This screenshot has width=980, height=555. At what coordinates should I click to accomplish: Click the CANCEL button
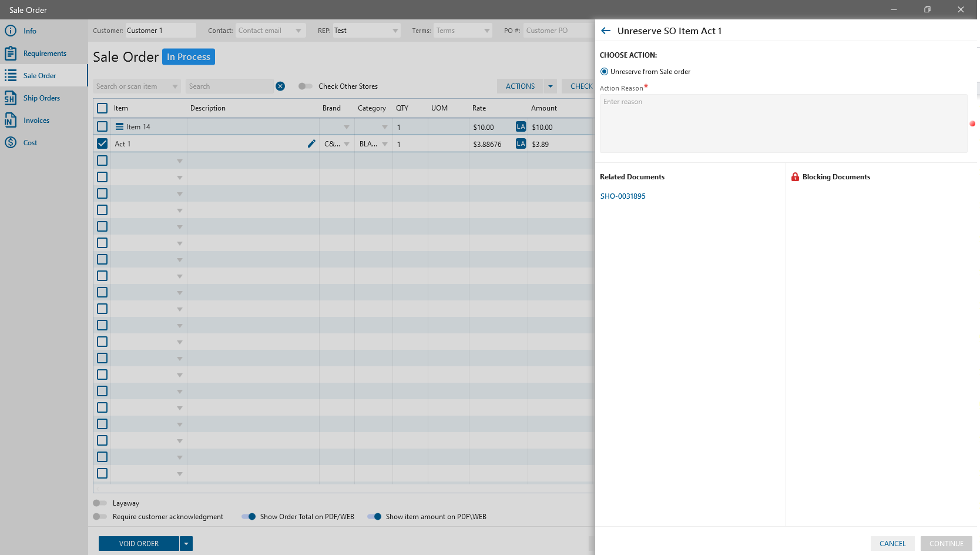(x=892, y=544)
